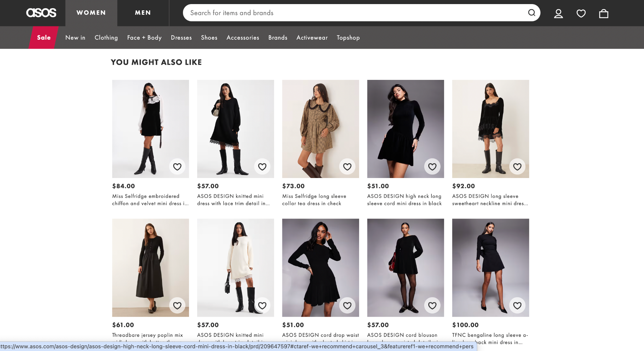The height and width of the screenshot is (351, 644).
Task: Select the Women tab
Action: coord(91,13)
